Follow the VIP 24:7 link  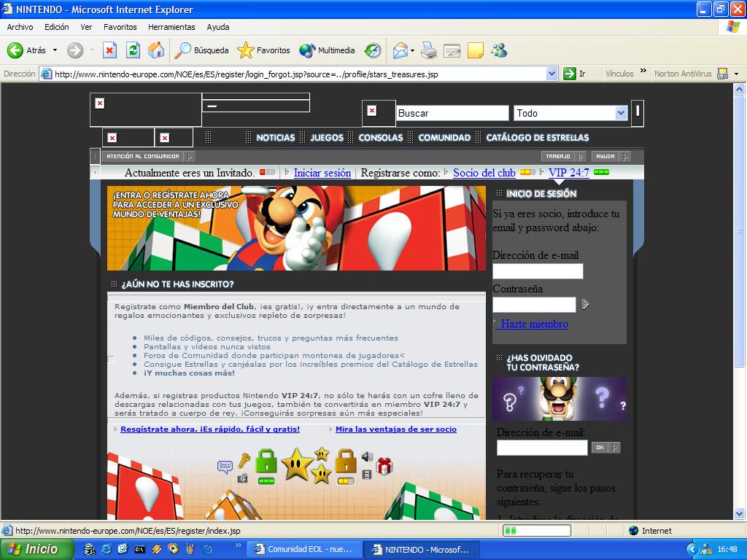[569, 173]
